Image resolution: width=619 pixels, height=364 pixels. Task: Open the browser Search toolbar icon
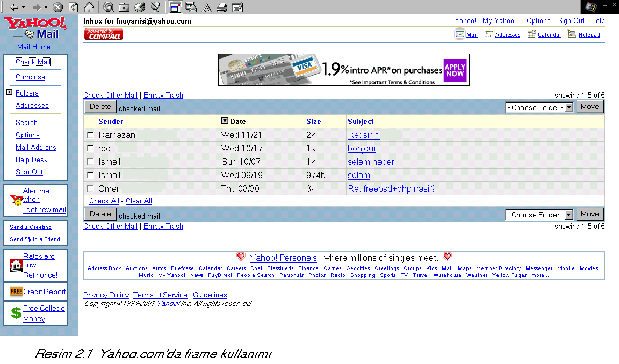pyautogui.click(x=109, y=7)
